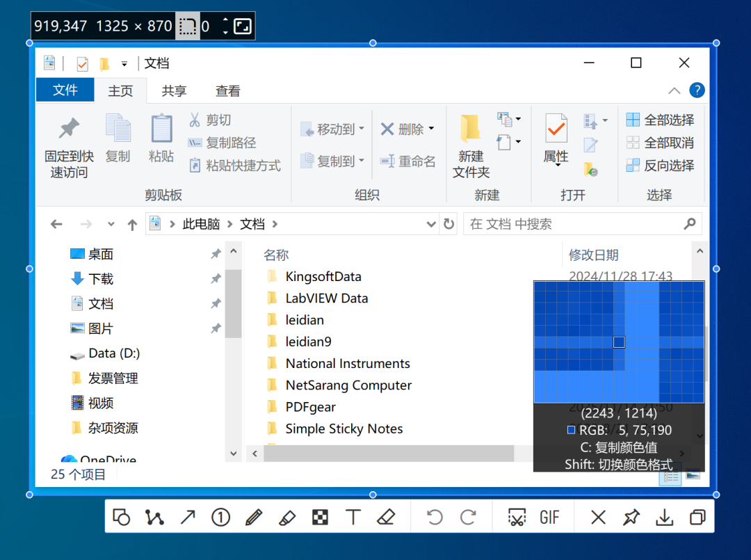
Task: Select the mosaic blur tool
Action: click(320, 517)
